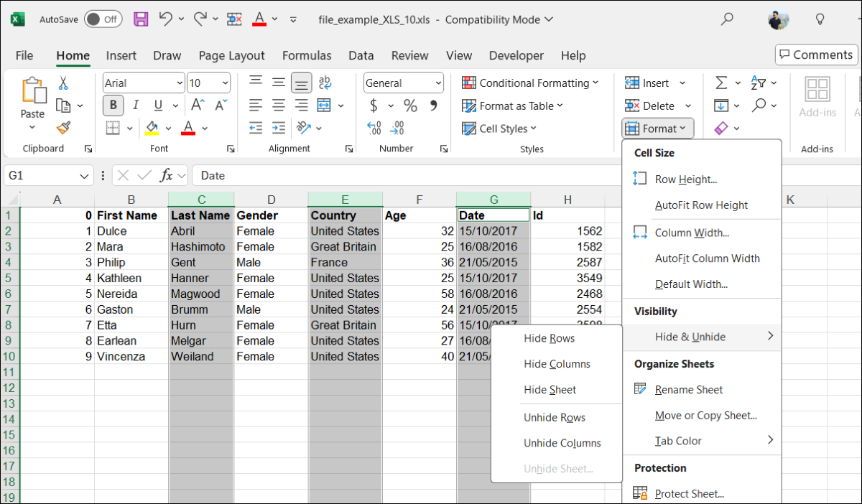Toggle Align Left in Alignment group

(x=256, y=106)
